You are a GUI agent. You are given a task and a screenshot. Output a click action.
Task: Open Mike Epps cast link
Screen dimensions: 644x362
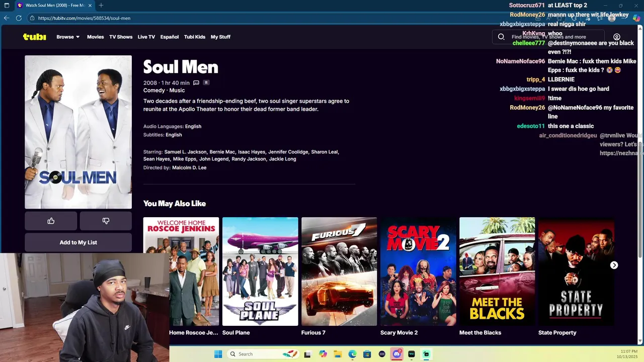tap(185, 159)
